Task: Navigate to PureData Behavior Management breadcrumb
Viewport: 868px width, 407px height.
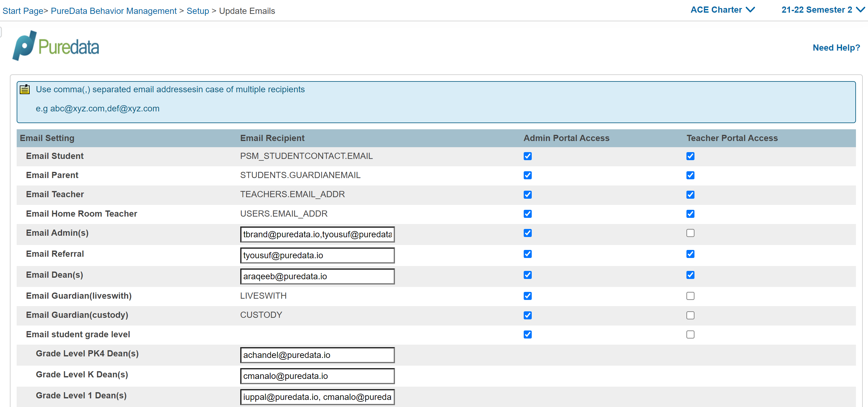Action: click(114, 11)
